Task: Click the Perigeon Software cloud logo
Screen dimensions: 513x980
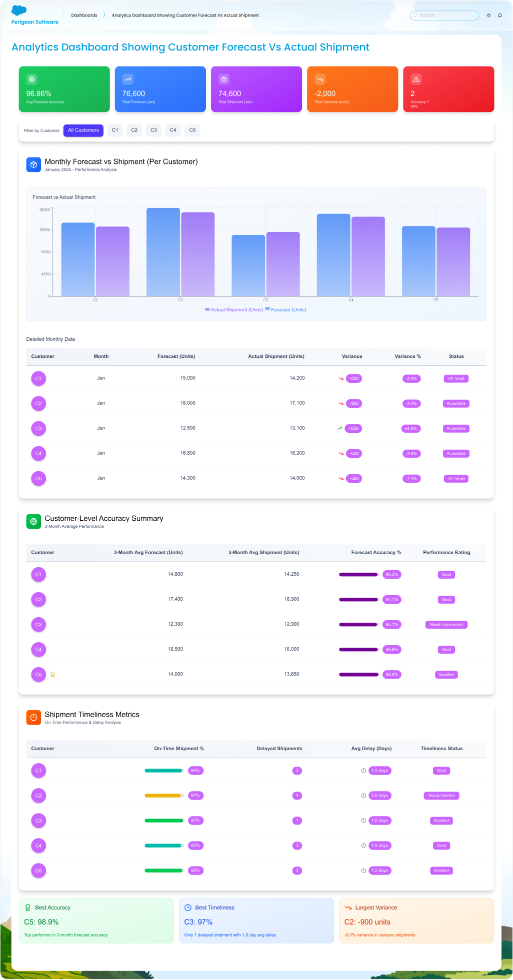Action: click(19, 10)
